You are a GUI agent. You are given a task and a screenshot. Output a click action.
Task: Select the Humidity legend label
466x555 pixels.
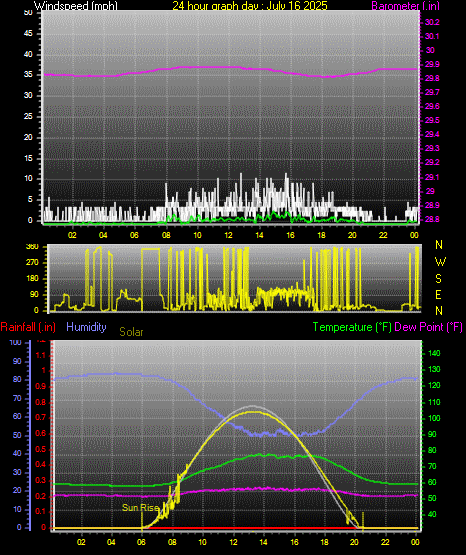[x=86, y=327]
